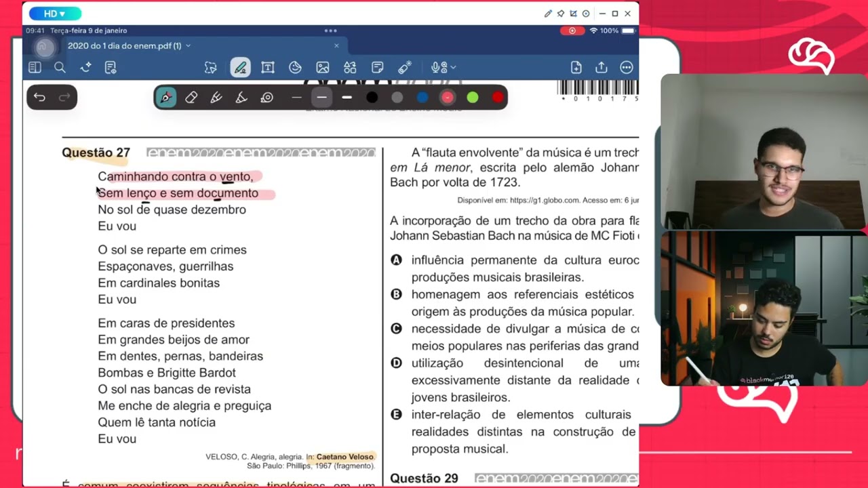
Task: Open the HD quality dropdown
Action: point(54,14)
